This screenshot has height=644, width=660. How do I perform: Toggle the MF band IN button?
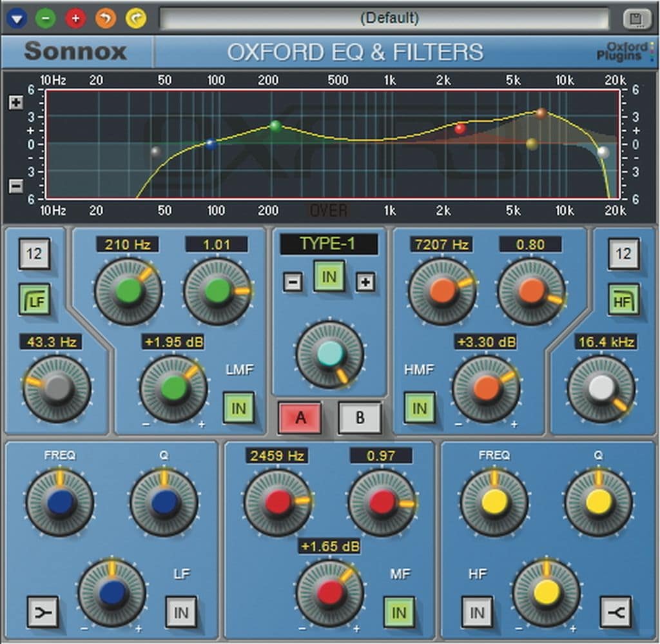(399, 612)
